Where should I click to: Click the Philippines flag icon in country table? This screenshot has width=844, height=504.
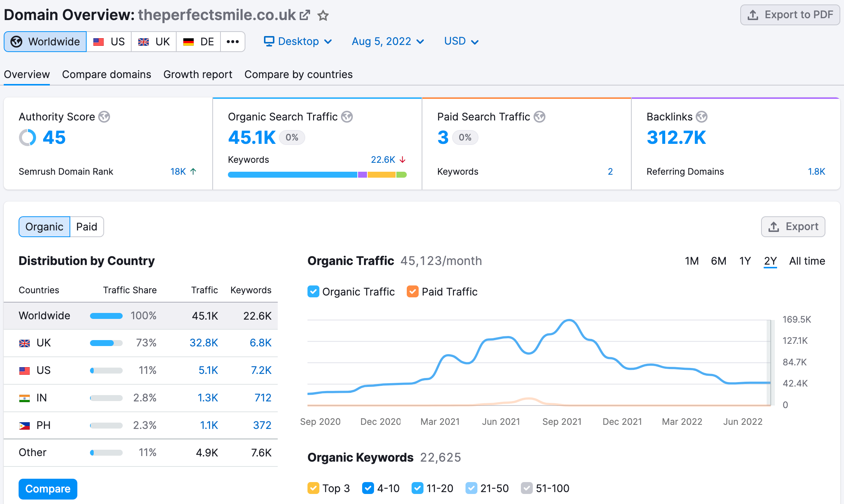[x=25, y=426]
